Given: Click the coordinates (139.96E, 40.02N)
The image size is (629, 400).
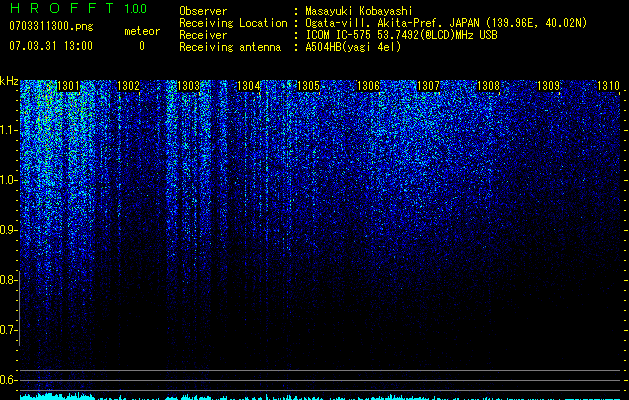Looking at the screenshot, I should pyautogui.click(x=535, y=24).
